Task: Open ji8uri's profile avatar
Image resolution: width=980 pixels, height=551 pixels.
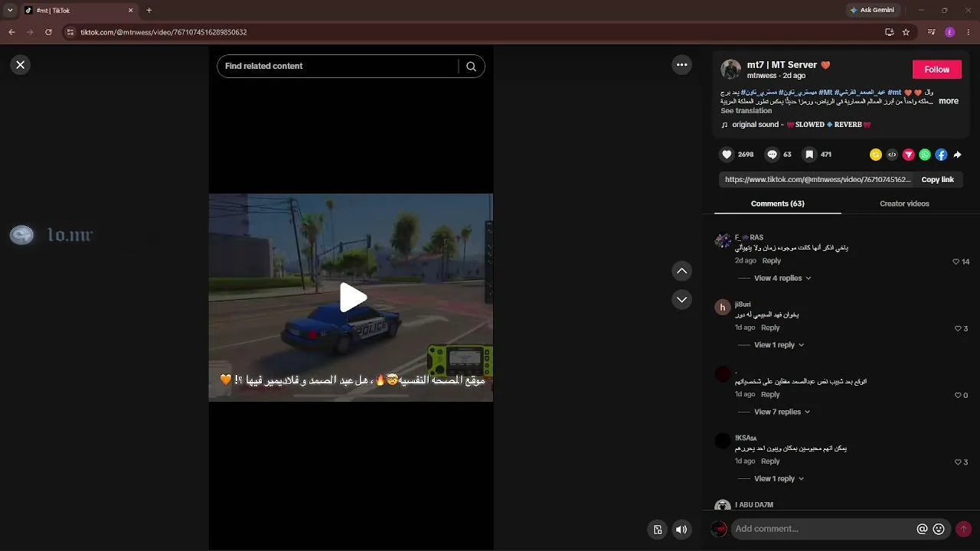Action: 722,307
